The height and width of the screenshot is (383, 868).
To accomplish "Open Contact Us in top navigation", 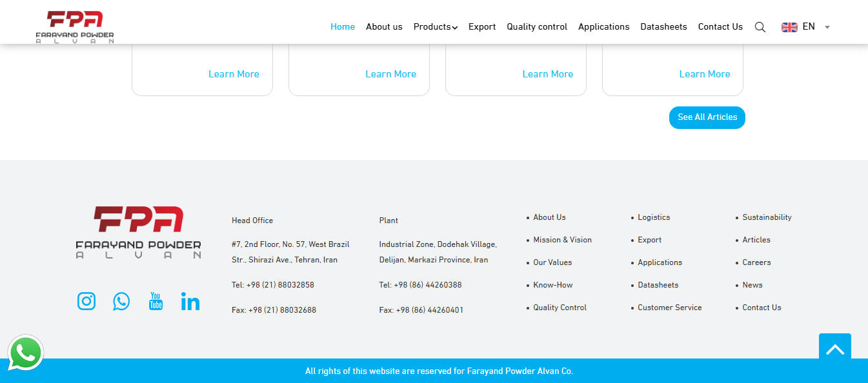I will point(720,27).
